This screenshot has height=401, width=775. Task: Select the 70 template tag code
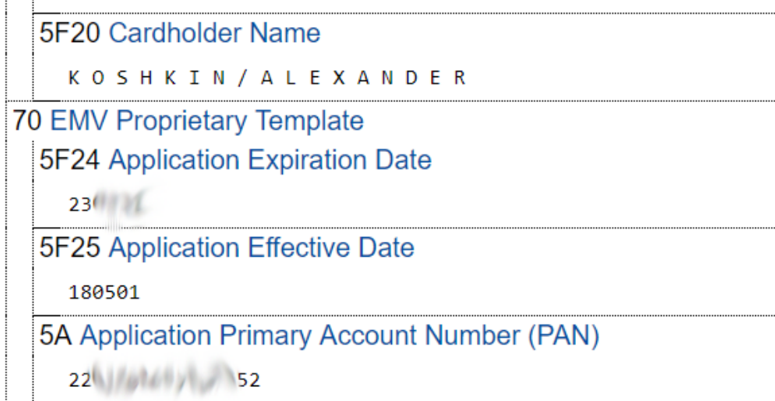point(27,121)
